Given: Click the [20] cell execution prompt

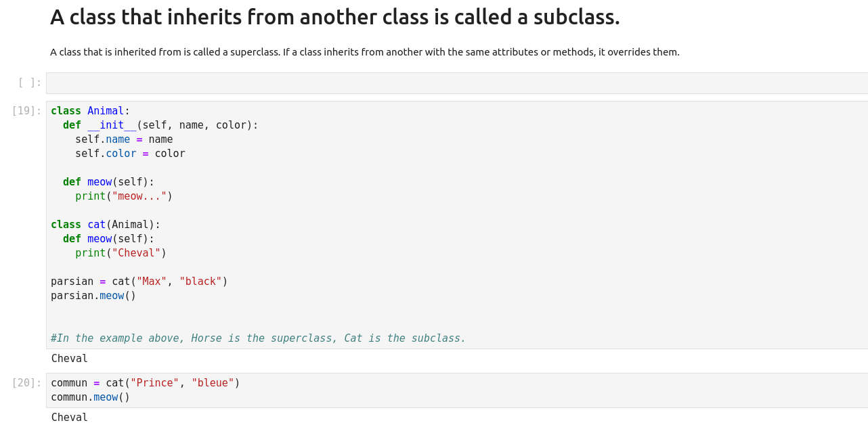Looking at the screenshot, I should [27, 383].
